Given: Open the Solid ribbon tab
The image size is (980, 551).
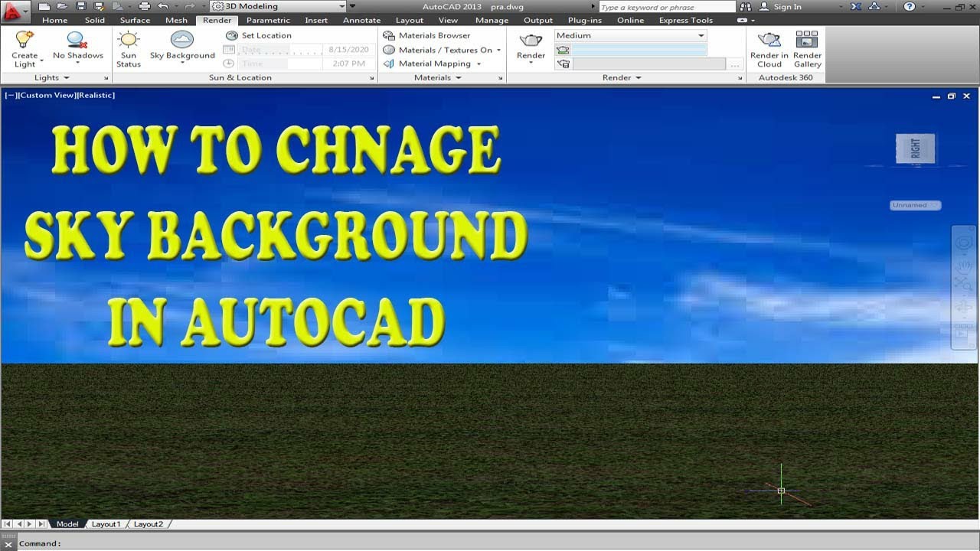Looking at the screenshot, I should tap(95, 20).
